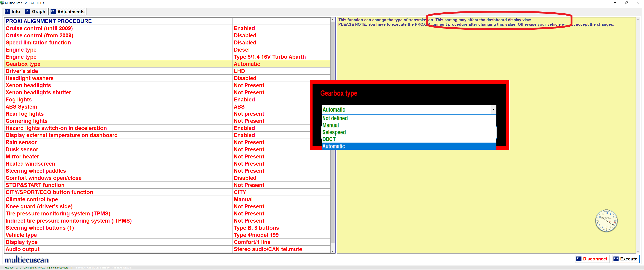The height and width of the screenshot is (270, 644).
Task: Select 'Driver's side' row
Action: pos(167,71)
